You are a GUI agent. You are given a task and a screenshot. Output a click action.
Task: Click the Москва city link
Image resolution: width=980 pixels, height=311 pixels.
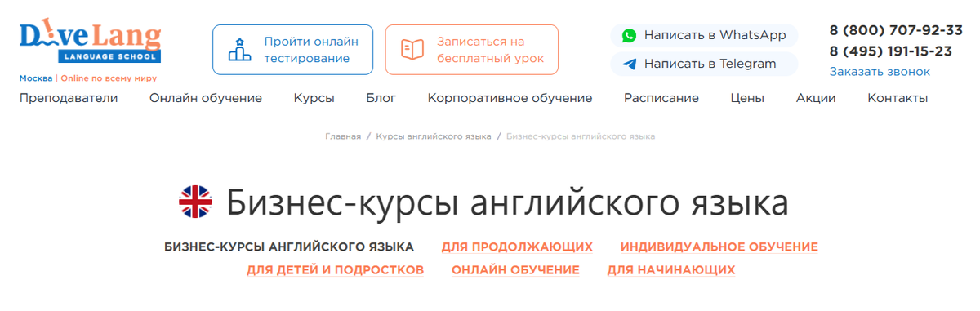36,78
